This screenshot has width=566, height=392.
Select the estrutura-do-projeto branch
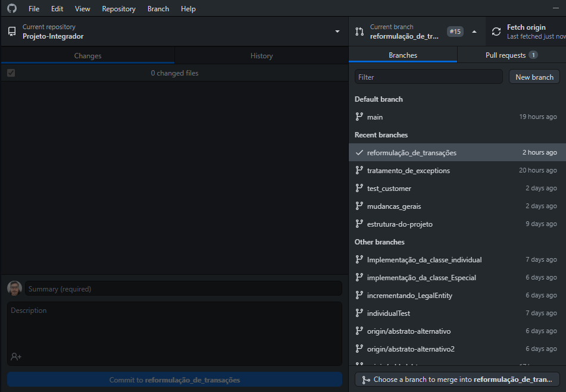[398, 224]
